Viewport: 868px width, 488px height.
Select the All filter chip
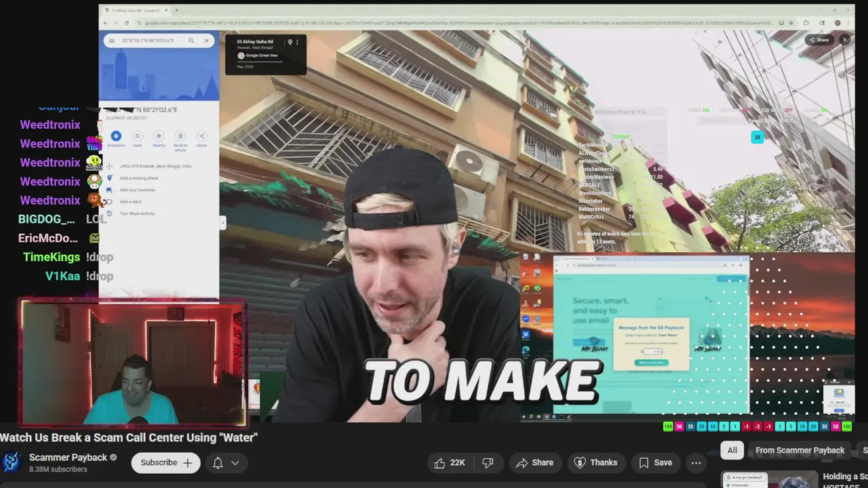point(732,450)
